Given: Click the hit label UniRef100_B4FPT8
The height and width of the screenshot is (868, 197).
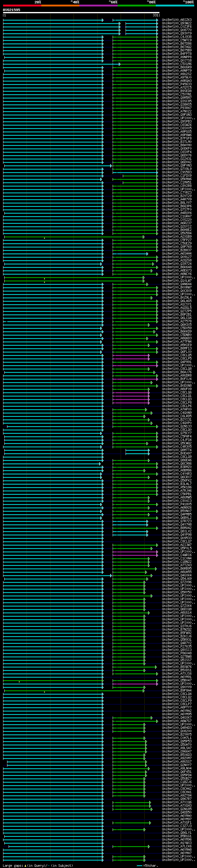Looking at the screenshot, I should pyautogui.click(x=177, y=54).
